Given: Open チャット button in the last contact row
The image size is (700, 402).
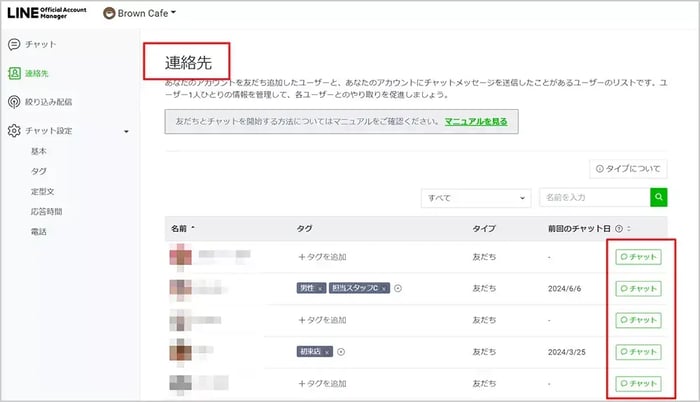Looking at the screenshot, I should click(638, 384).
